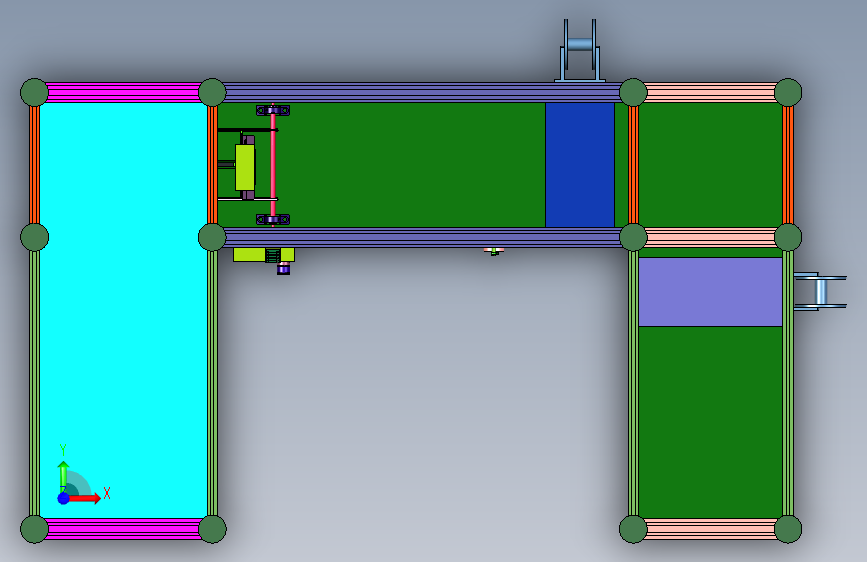Select the long green horizontal conveyor belt

[409, 165]
